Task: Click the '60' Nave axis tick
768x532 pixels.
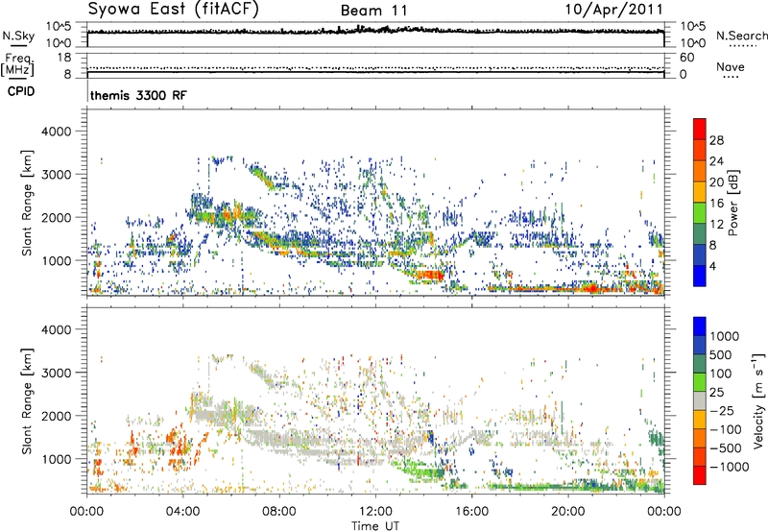Action: pyautogui.click(x=686, y=58)
